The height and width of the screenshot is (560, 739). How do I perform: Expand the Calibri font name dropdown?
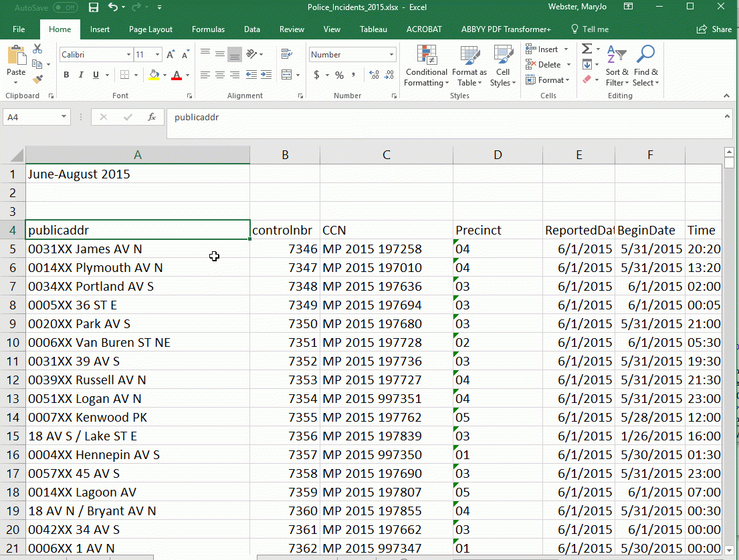click(x=128, y=55)
